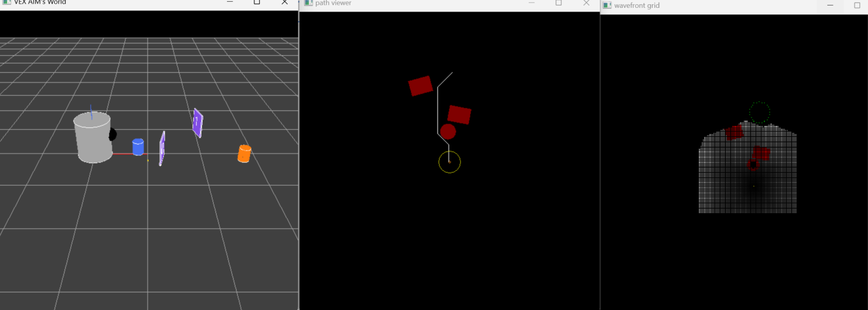
Task: Select upper-left red rectangle in path viewer
Action: 420,86
